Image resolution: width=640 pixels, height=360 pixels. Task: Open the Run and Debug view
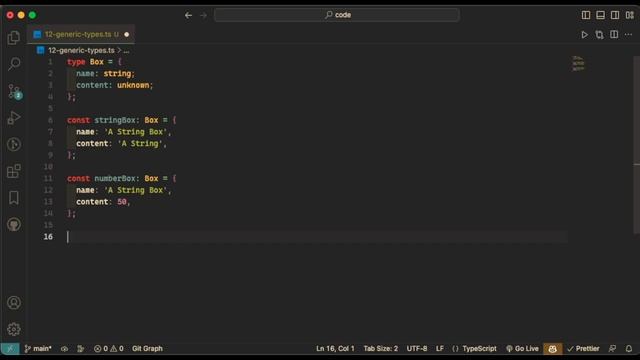(14, 118)
